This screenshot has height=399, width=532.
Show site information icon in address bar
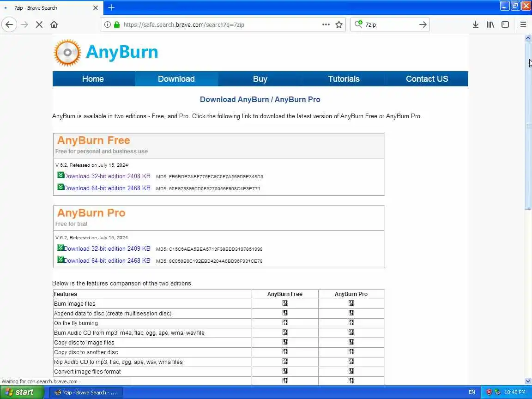(107, 24)
